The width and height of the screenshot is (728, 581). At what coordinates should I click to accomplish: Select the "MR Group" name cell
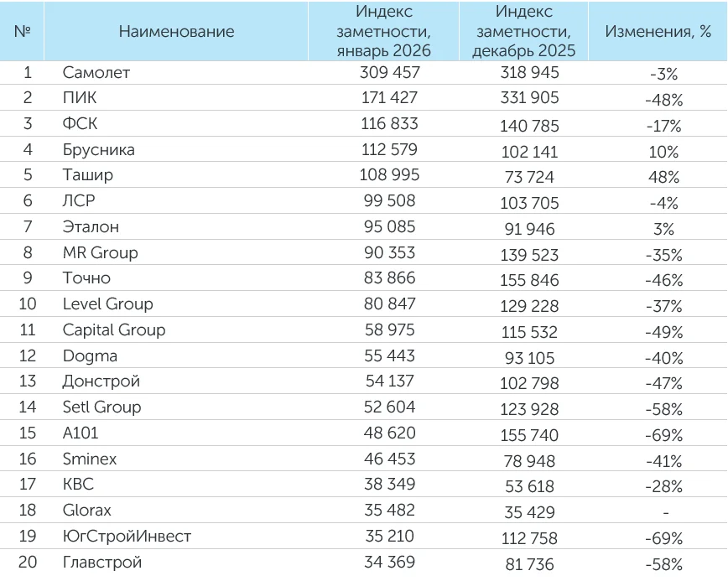tap(100, 252)
